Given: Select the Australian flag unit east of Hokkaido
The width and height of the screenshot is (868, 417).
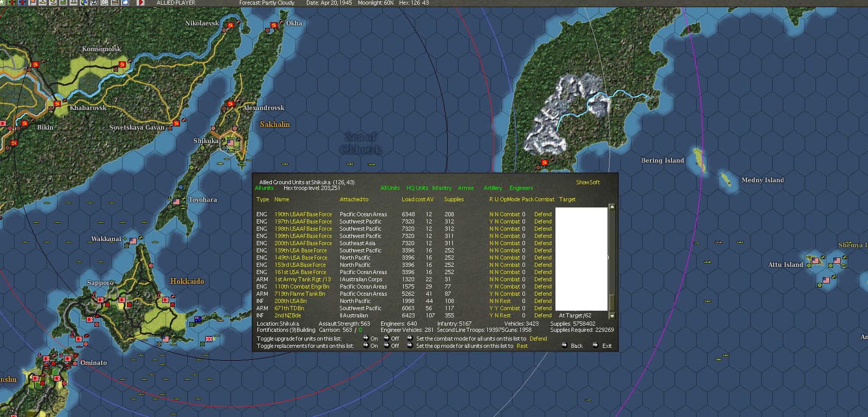Looking at the screenshot, I should (198, 319).
